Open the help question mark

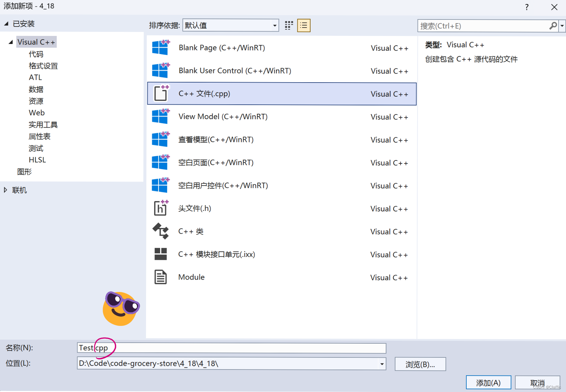[527, 7]
